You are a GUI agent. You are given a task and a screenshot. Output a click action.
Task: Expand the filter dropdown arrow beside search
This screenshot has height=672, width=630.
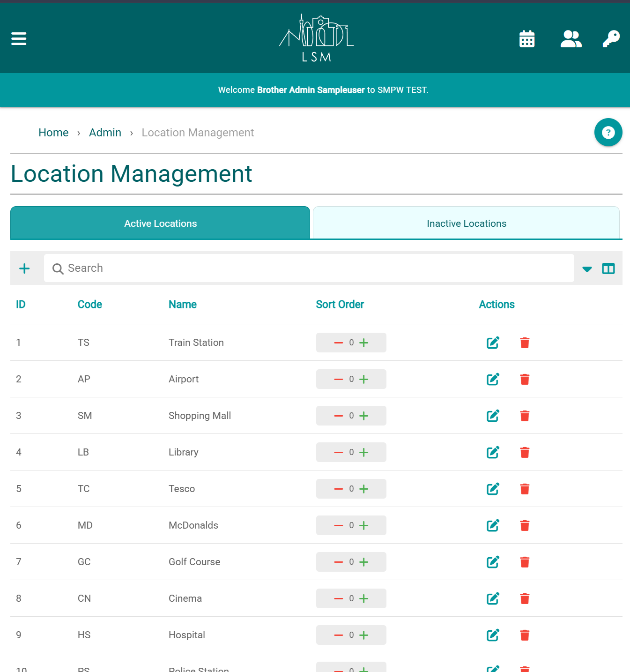click(587, 269)
